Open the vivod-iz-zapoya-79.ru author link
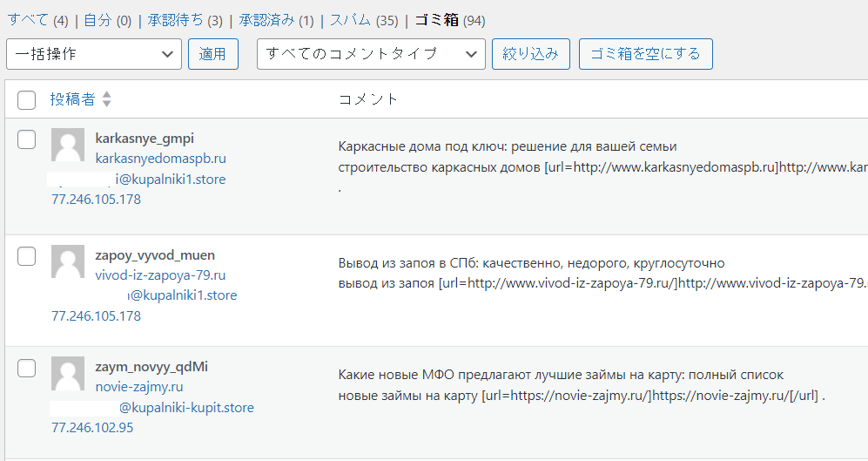 160,275
